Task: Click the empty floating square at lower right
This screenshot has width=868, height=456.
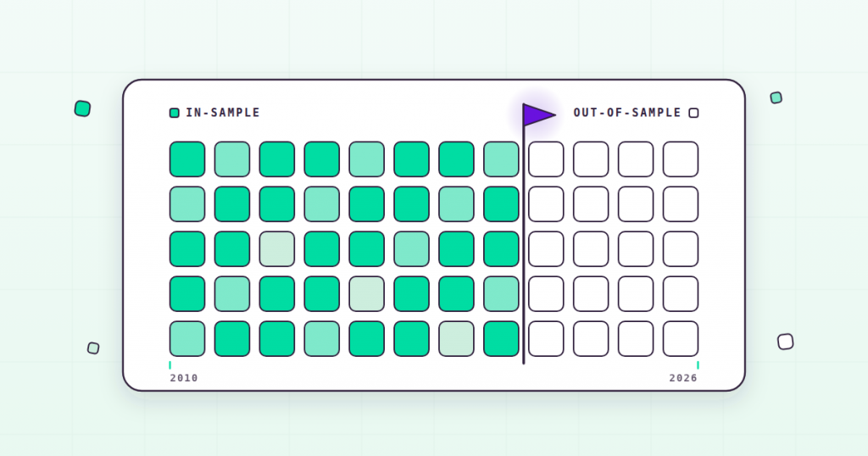Action: (x=786, y=342)
